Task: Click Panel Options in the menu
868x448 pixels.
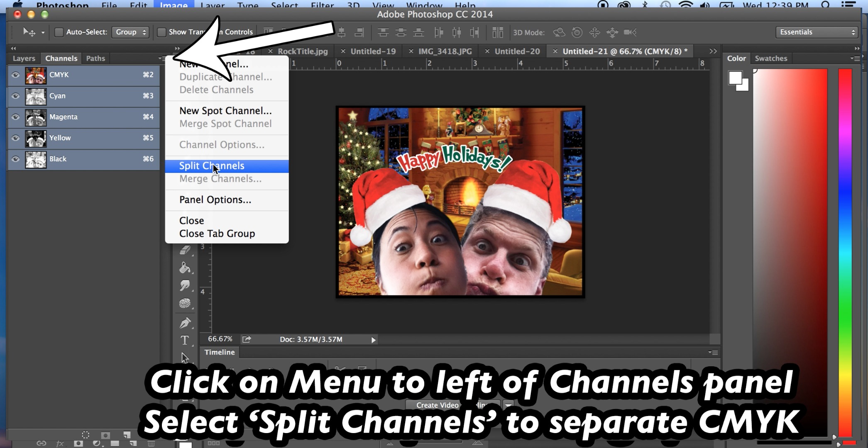Action: point(215,200)
